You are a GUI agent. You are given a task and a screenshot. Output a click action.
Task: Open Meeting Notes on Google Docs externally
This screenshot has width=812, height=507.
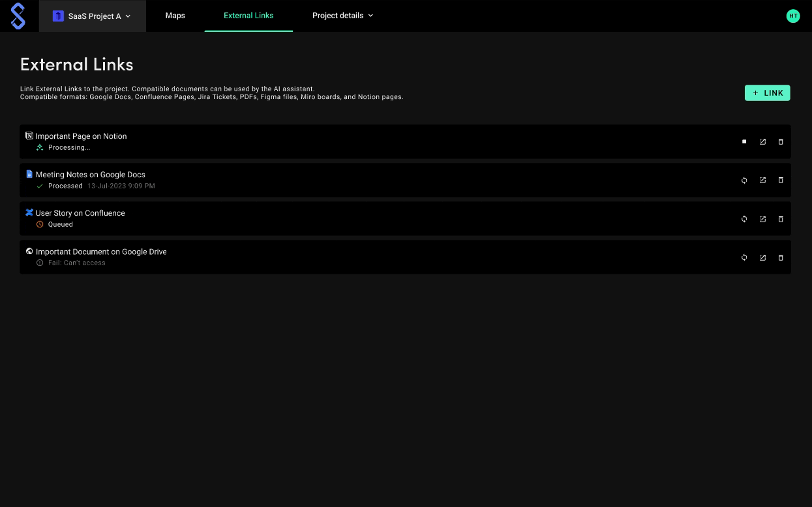tap(762, 181)
